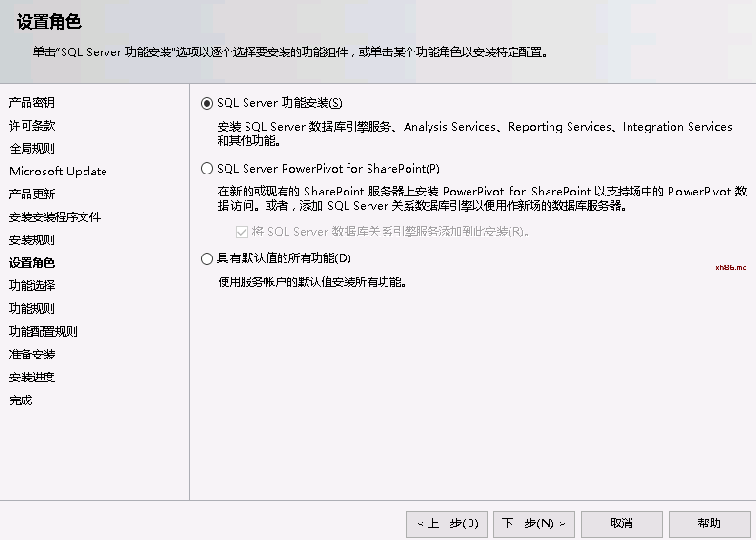
Task: Click the 下一步(N) button
Action: click(534, 524)
